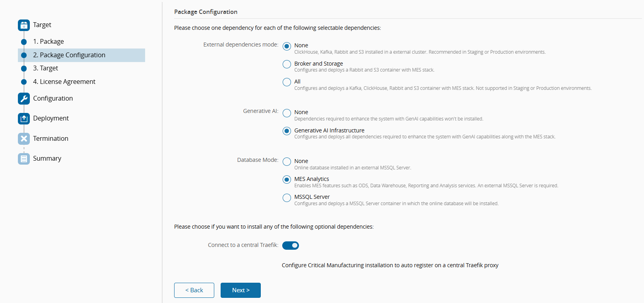This screenshot has height=303, width=644.
Task: Open step 3. Target in wizard
Action: tap(45, 68)
